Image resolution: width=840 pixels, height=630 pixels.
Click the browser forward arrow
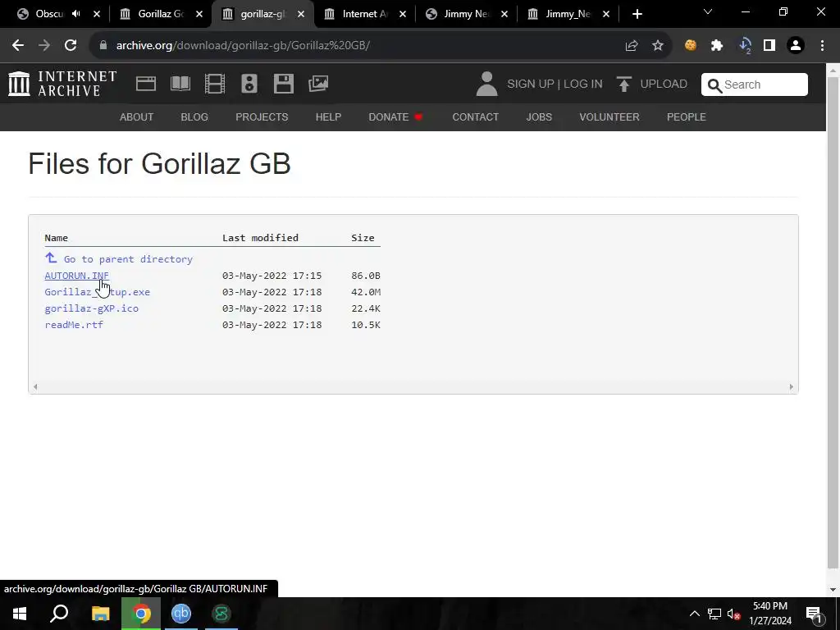point(44,46)
